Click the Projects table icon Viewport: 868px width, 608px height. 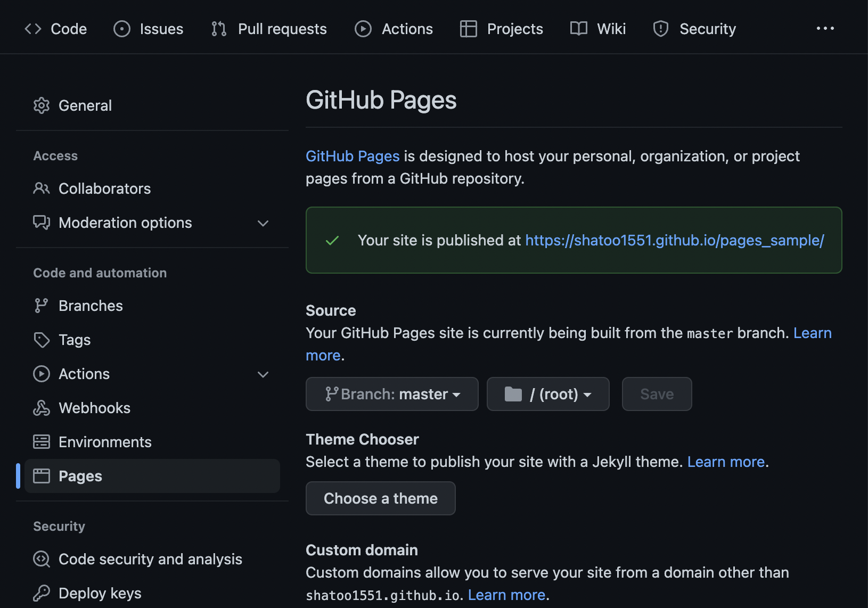[469, 29]
